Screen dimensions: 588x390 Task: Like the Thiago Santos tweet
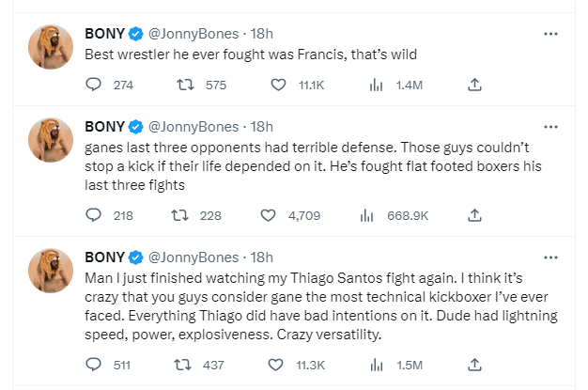(278, 364)
